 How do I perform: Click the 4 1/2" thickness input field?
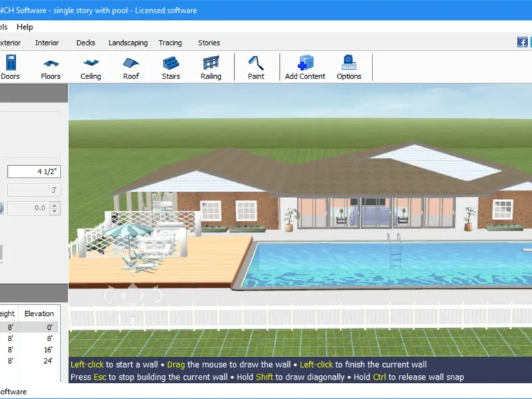(34, 172)
